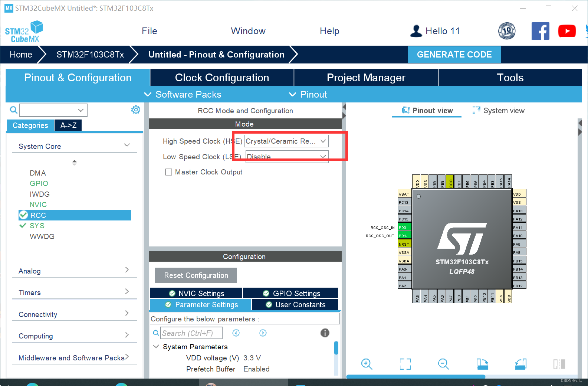Open the Pinout dropdown menu
Image resolution: width=588 pixels, height=386 pixels.
pos(308,94)
